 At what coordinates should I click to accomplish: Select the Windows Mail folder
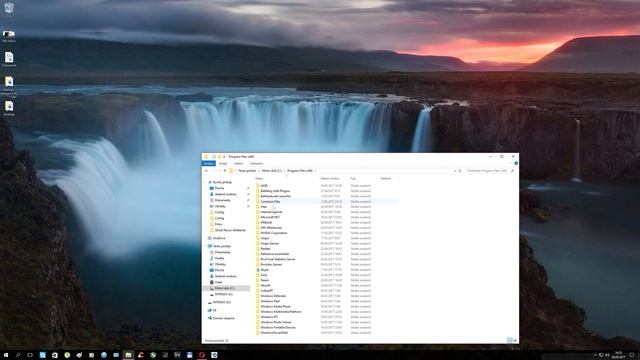tap(270, 301)
